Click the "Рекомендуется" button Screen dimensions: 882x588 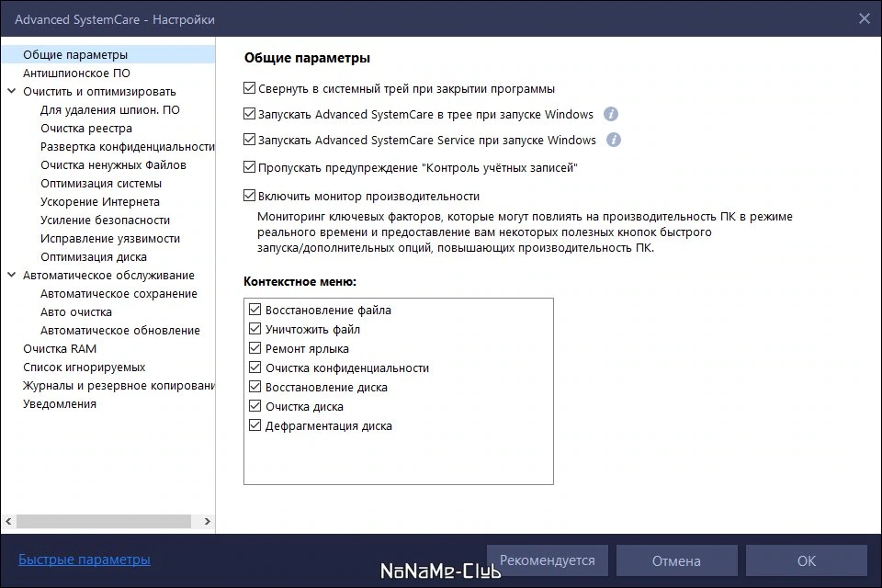(x=548, y=560)
